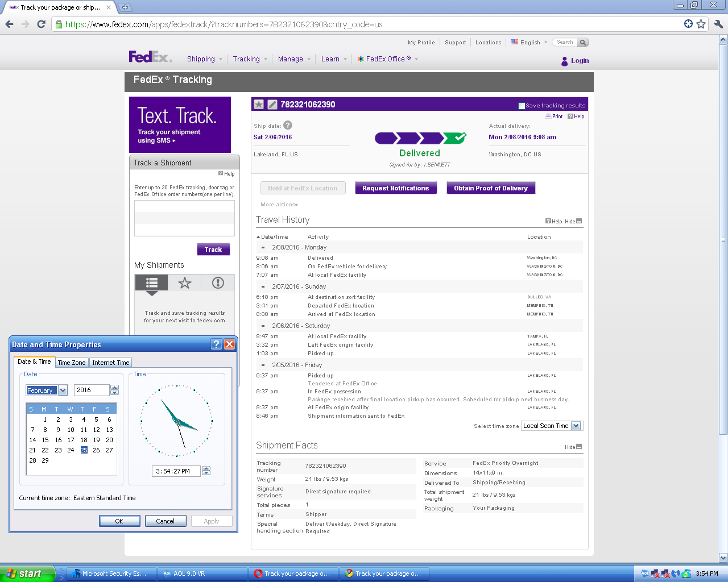Click Obtain Proof of Delivery button

490,188
